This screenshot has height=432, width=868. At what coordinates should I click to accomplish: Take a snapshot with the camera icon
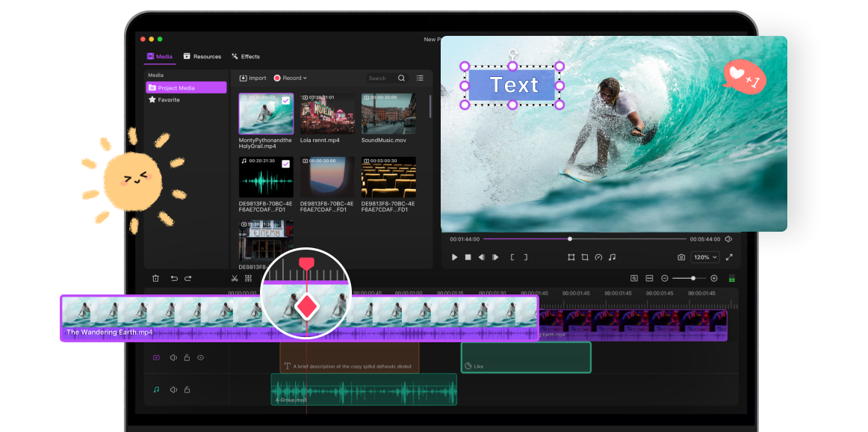tap(681, 256)
